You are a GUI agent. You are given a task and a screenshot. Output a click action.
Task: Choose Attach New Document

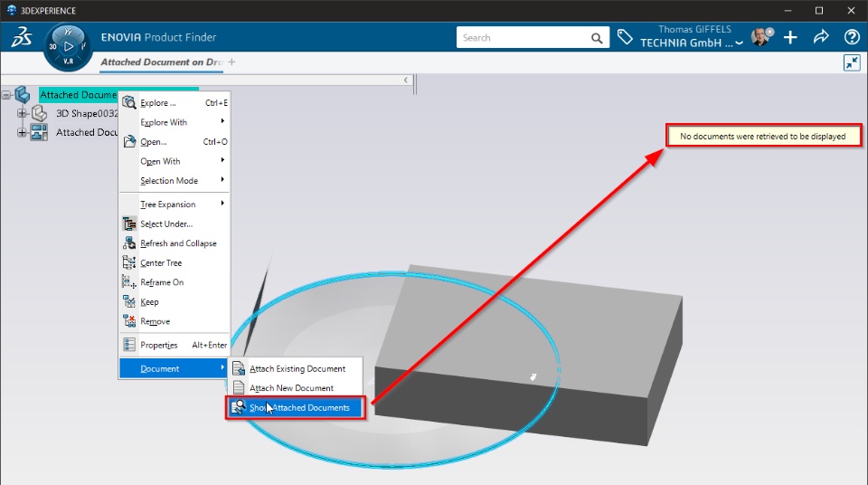pyautogui.click(x=297, y=388)
